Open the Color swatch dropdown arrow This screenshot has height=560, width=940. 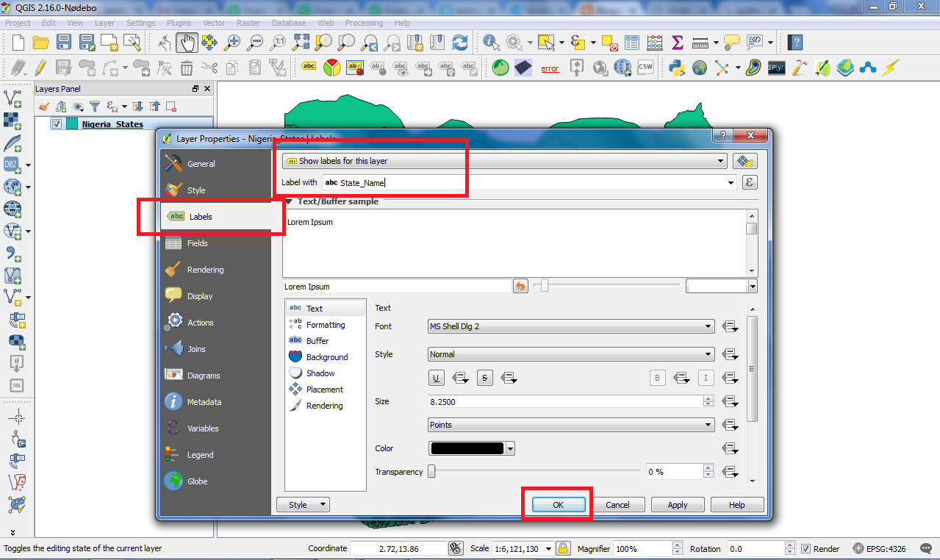pyautogui.click(x=510, y=448)
